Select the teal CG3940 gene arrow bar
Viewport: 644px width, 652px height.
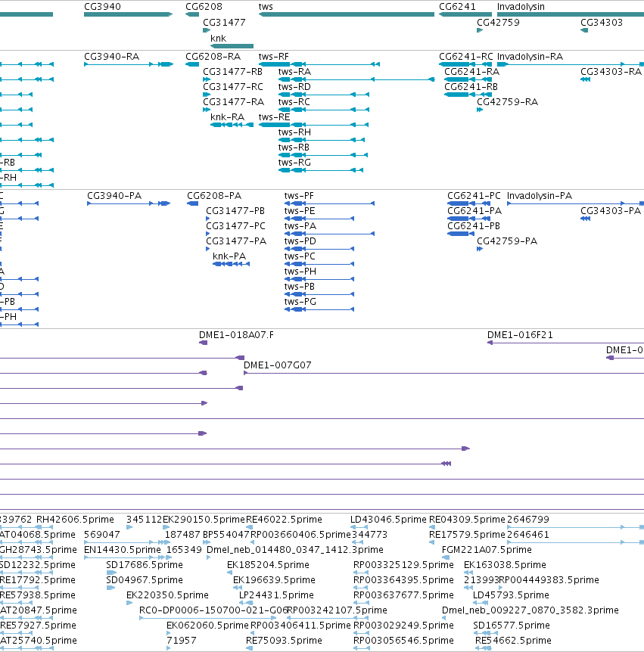[128, 14]
